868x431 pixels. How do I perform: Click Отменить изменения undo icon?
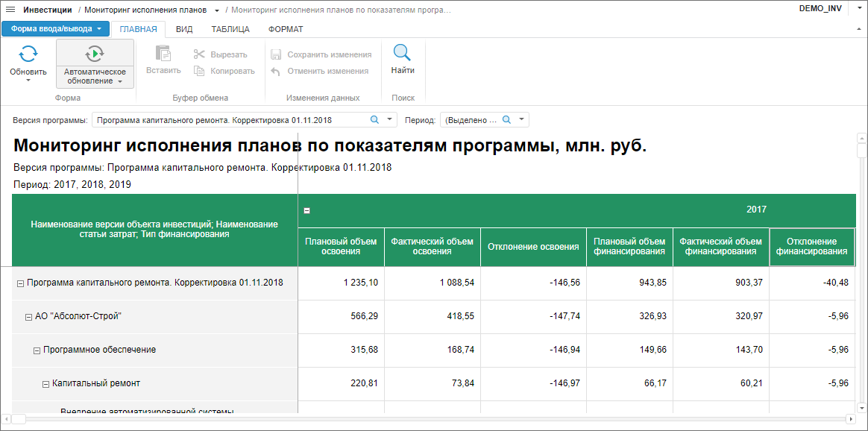pos(275,71)
